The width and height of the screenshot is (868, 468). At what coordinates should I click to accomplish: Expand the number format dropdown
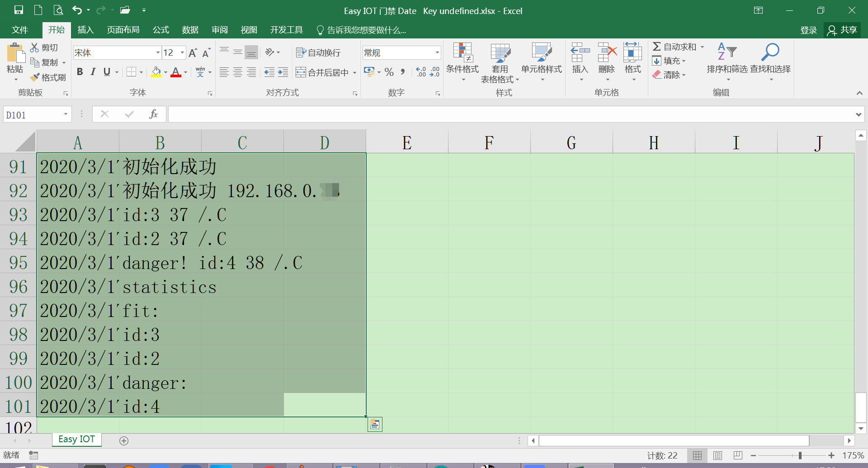(437, 52)
